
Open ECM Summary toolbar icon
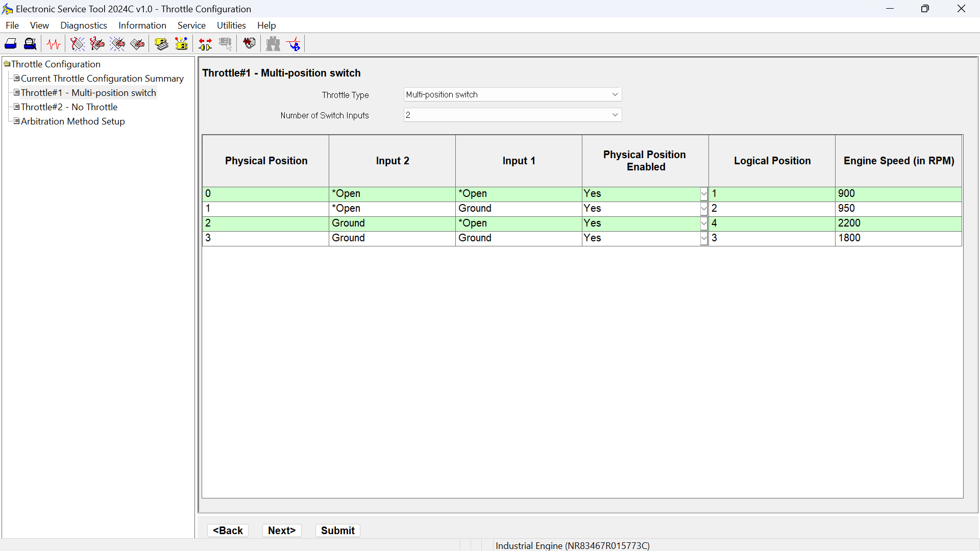tap(161, 44)
